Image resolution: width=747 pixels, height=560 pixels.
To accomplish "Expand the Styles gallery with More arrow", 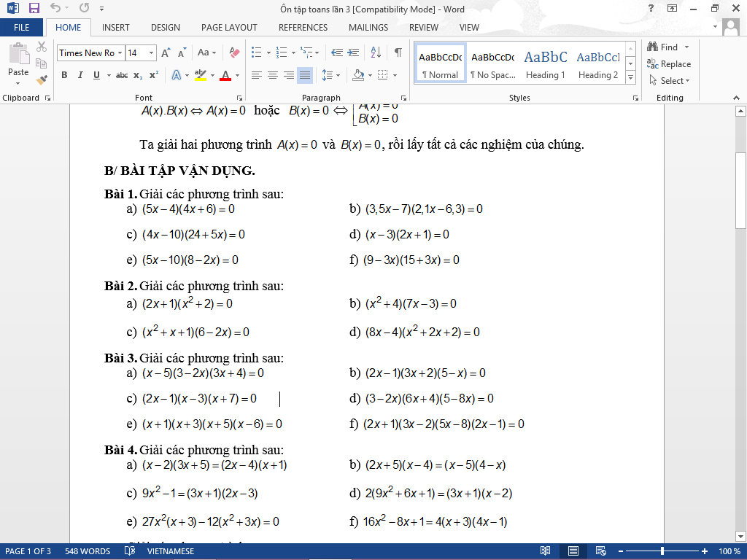I will coord(630,77).
